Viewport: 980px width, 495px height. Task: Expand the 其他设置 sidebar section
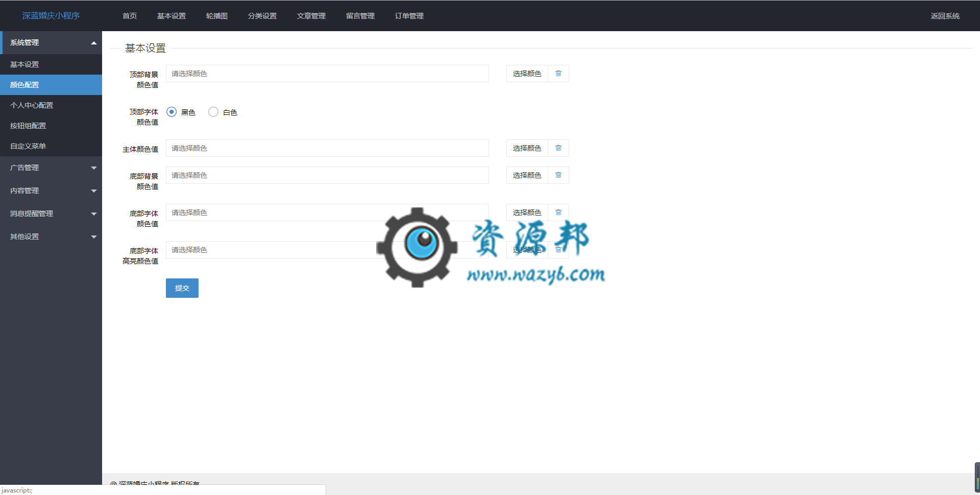(x=51, y=237)
